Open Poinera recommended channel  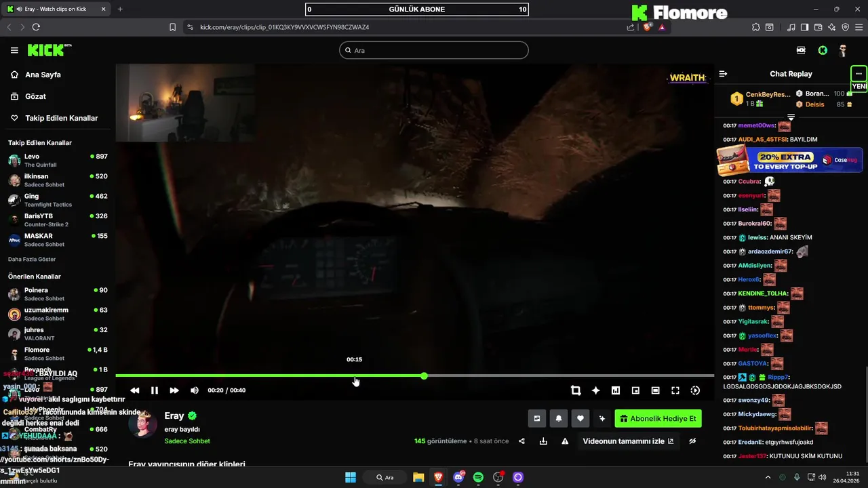(58, 294)
